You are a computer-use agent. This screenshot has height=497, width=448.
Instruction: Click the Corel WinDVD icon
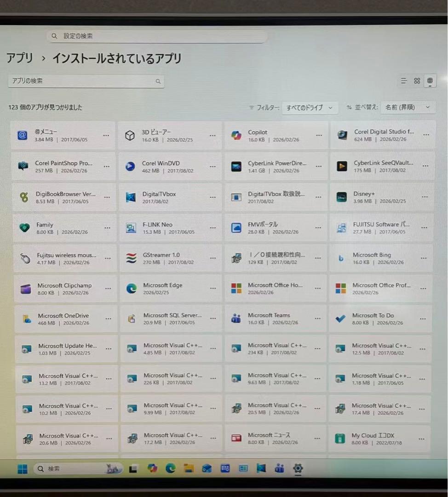click(x=130, y=166)
